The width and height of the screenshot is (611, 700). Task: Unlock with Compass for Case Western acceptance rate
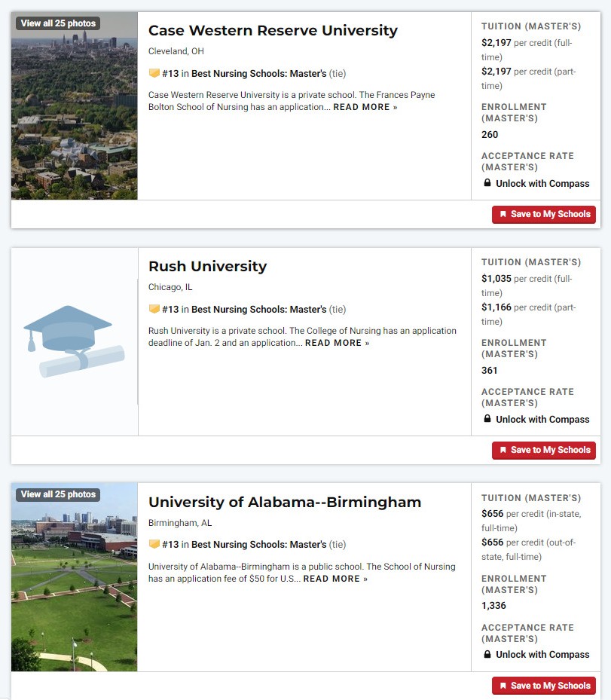(542, 184)
